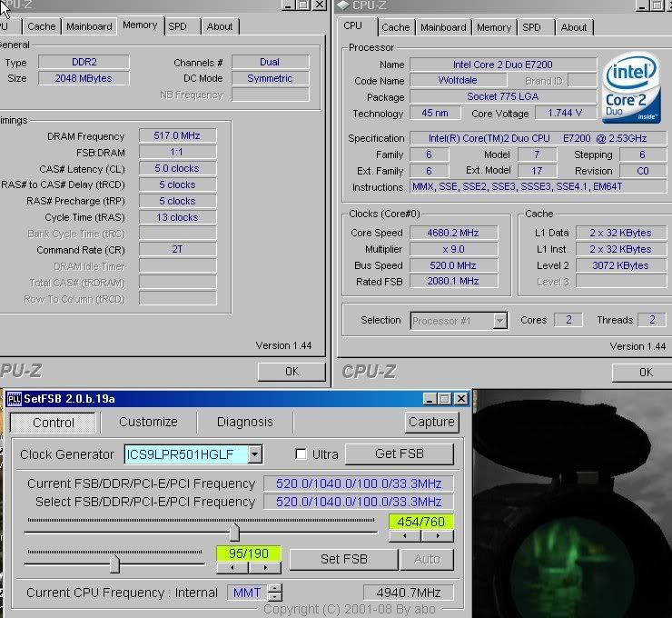The width and height of the screenshot is (672, 618).
Task: Open the Mainboard tab in the left CPU-Z window
Action: click(x=89, y=26)
